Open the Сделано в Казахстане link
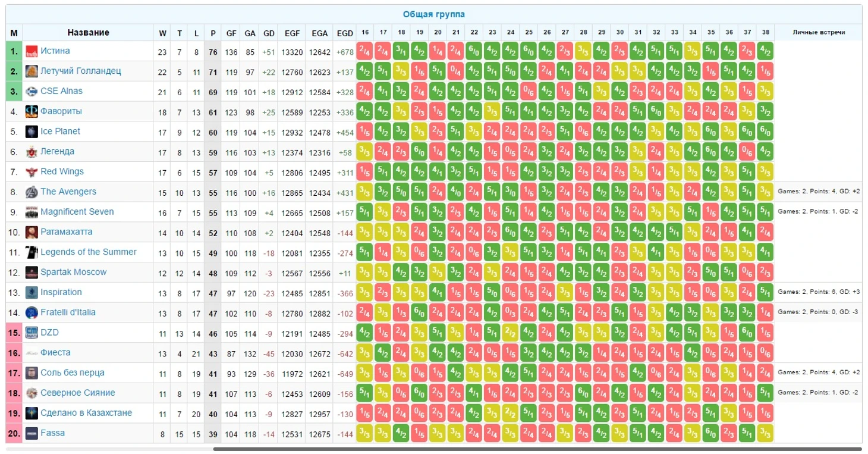 pos(86,413)
